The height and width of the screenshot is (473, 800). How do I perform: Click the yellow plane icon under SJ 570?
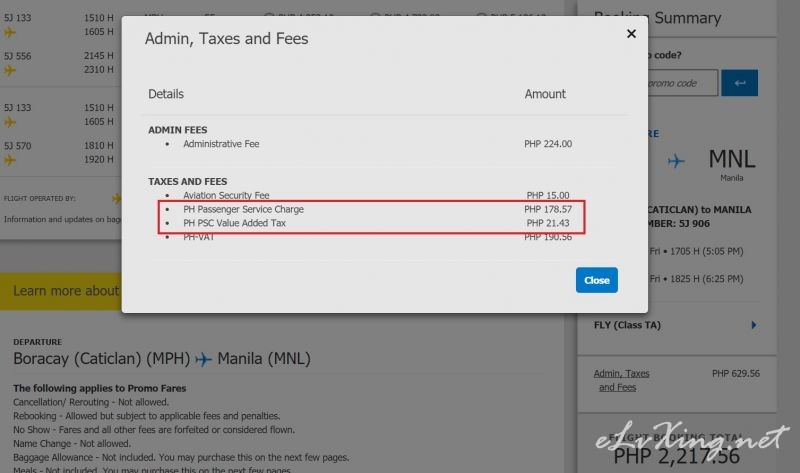[11, 159]
